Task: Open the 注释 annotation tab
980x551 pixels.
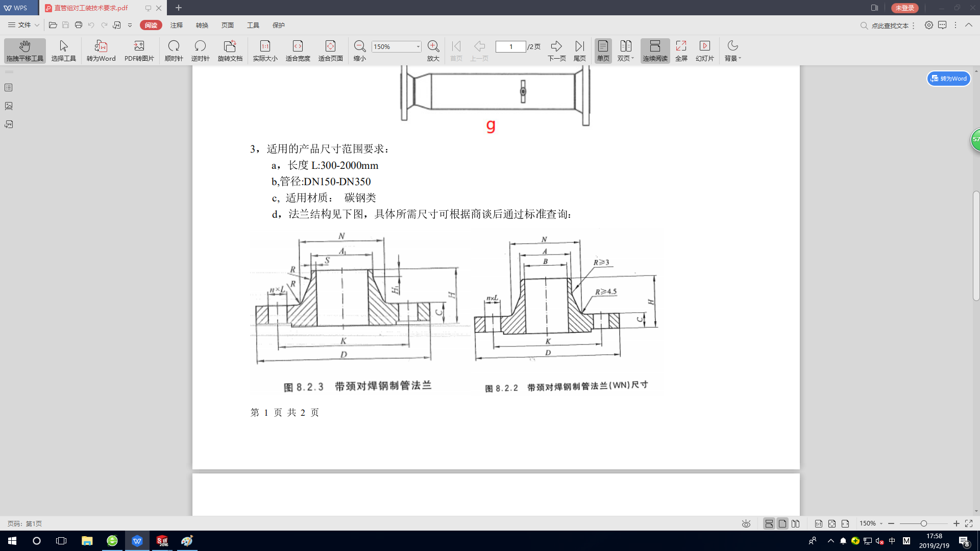Action: tap(177, 25)
